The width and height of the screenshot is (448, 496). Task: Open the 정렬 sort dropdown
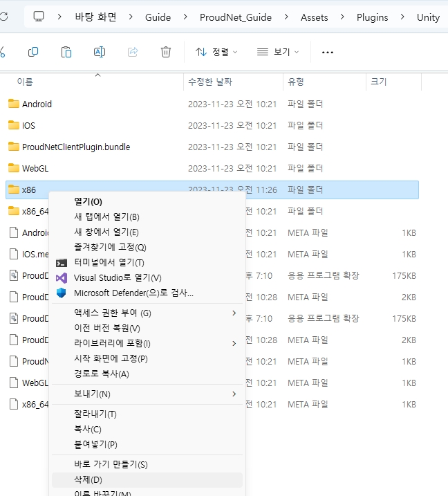coord(216,52)
